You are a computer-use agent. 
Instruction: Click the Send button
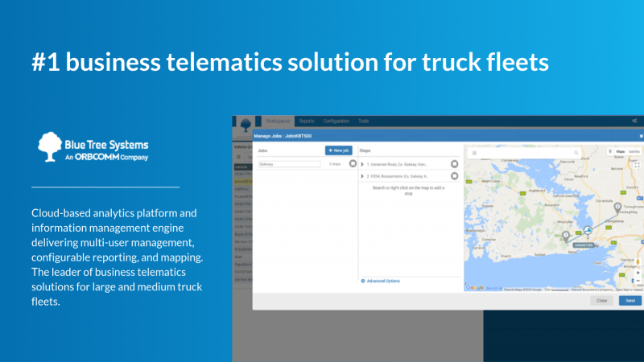630,301
